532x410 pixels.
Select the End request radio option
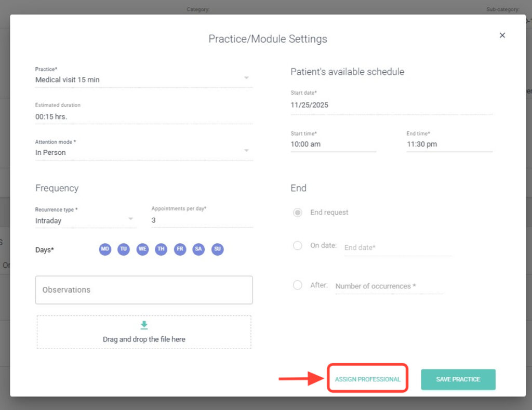[298, 213]
